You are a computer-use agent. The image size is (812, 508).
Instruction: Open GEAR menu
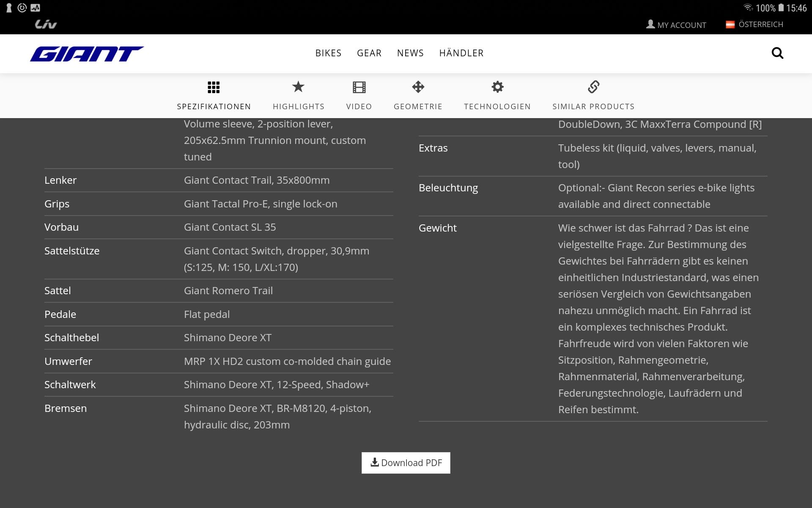coord(369,53)
